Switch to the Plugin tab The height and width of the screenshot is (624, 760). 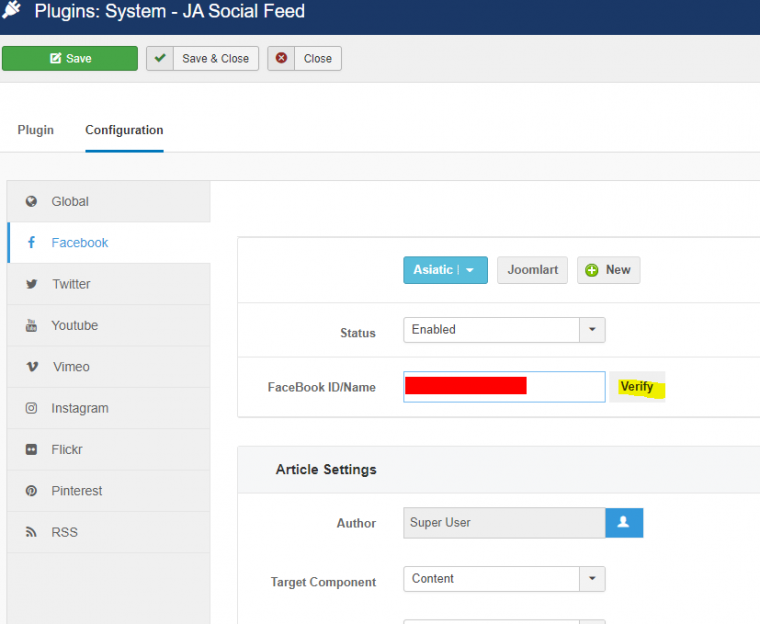click(35, 130)
